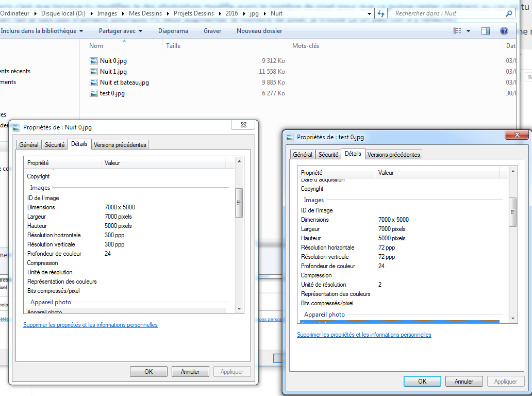Show the preview pane using its toolbar icon

pyautogui.click(x=485, y=31)
